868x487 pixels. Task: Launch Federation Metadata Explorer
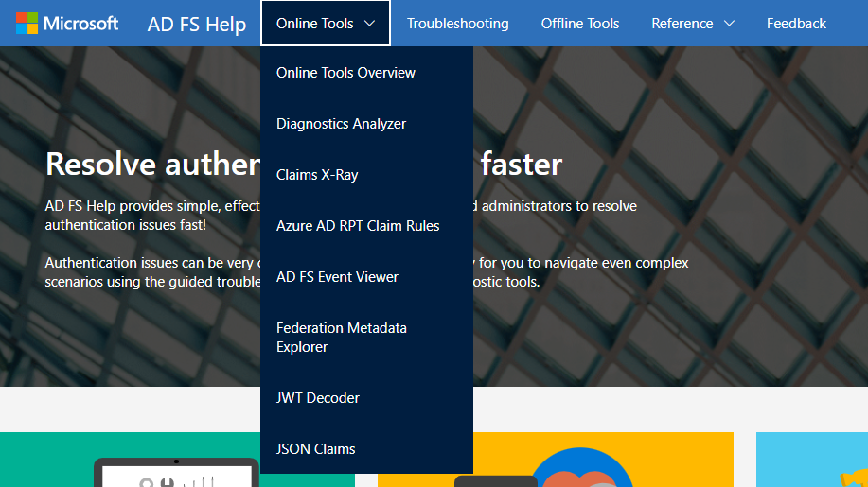[342, 338]
